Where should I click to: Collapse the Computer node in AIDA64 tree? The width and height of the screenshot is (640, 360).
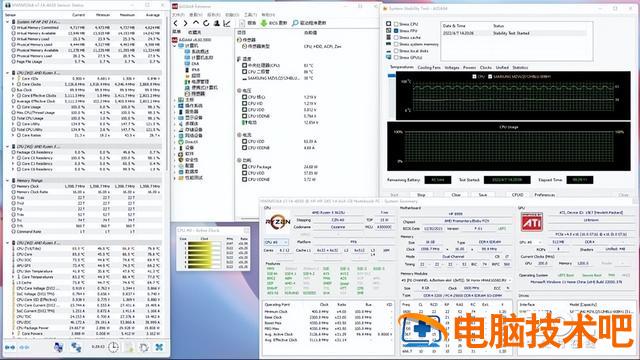coord(176,46)
